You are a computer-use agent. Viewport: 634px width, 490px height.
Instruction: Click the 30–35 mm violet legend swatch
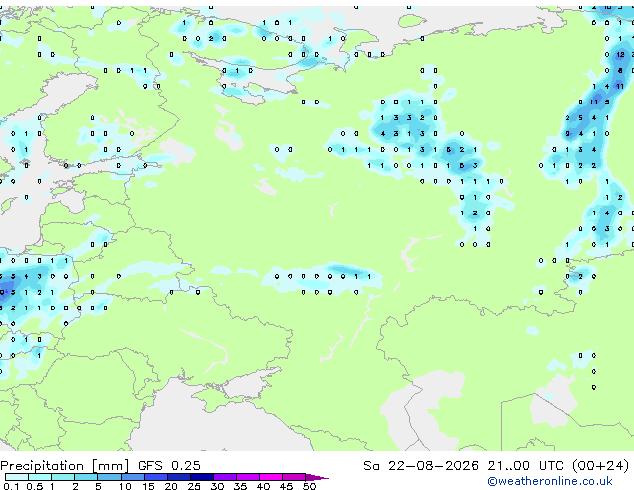[x=225, y=477]
